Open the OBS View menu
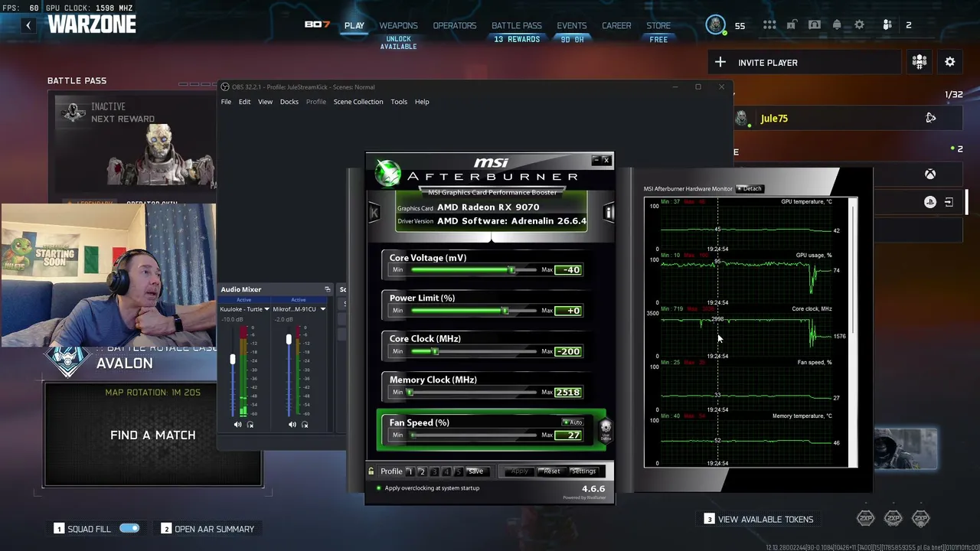The image size is (980, 551). tap(265, 102)
